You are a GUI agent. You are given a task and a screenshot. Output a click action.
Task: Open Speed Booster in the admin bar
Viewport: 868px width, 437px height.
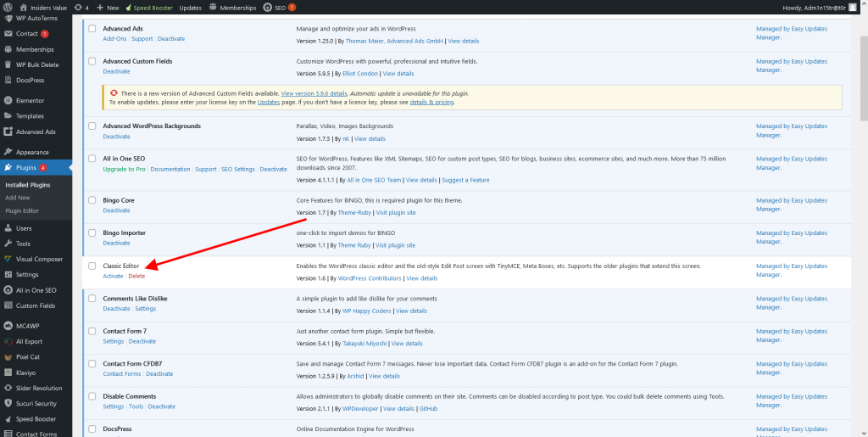tap(149, 8)
